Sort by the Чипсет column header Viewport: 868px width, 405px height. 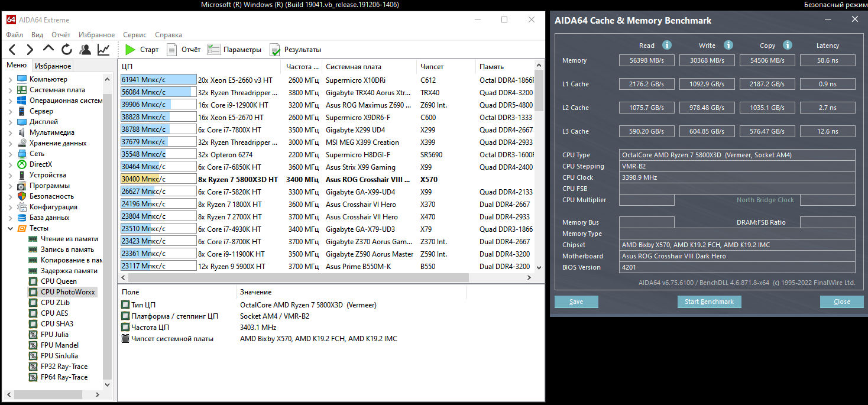pos(446,67)
